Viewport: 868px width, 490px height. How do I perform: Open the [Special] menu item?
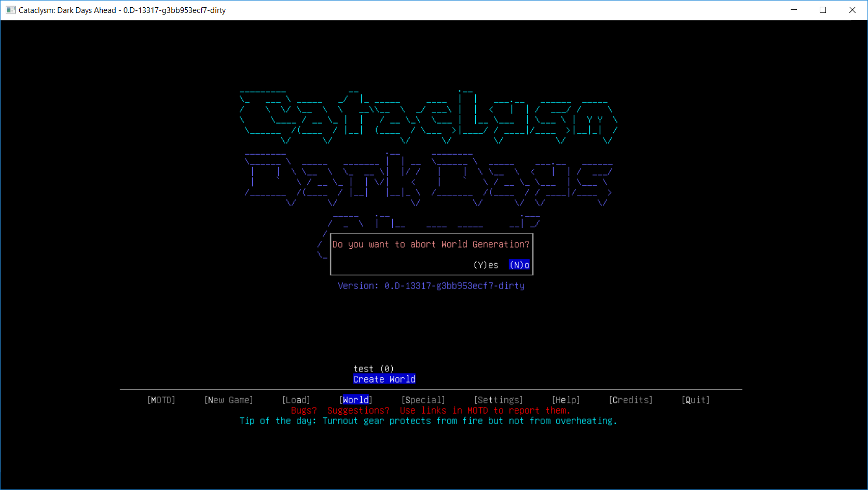tap(423, 400)
